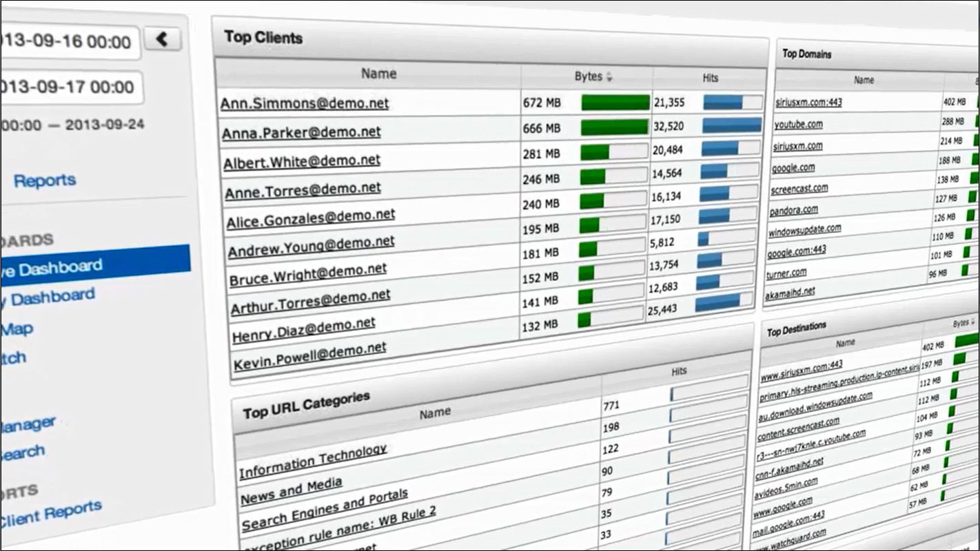This screenshot has height=551, width=980.
Task: Open the Ann.Simmons@demo.net client link
Action: (x=304, y=103)
